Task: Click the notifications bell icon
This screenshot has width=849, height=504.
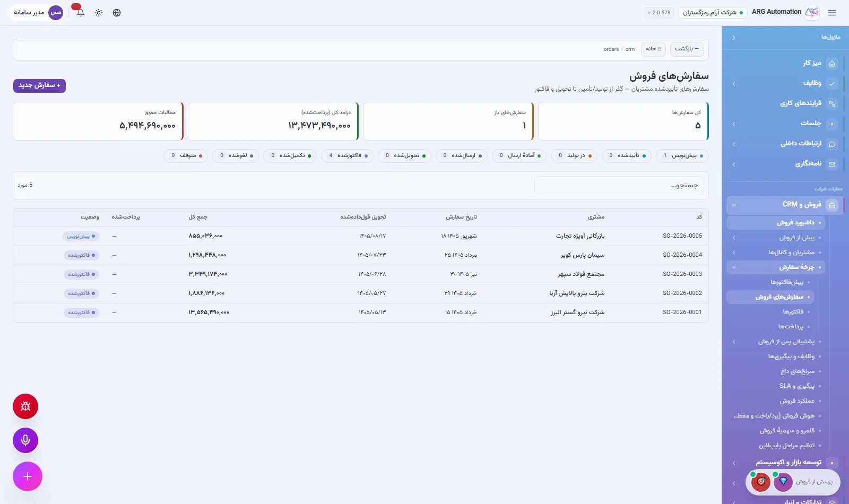Action: tap(80, 12)
